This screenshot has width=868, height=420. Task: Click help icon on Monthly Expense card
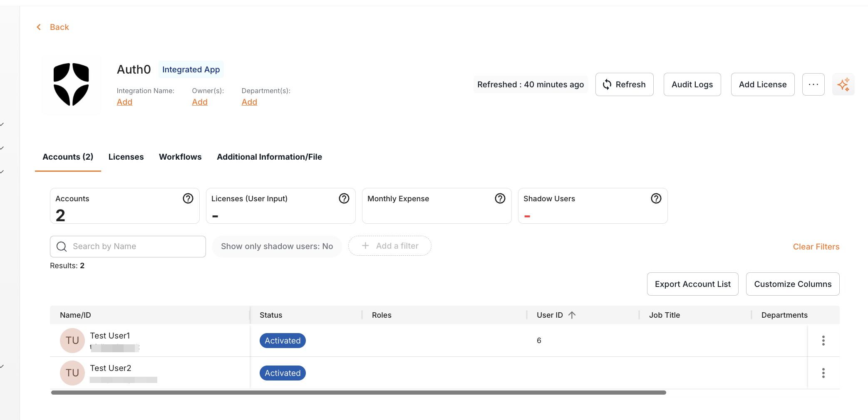pyautogui.click(x=500, y=198)
